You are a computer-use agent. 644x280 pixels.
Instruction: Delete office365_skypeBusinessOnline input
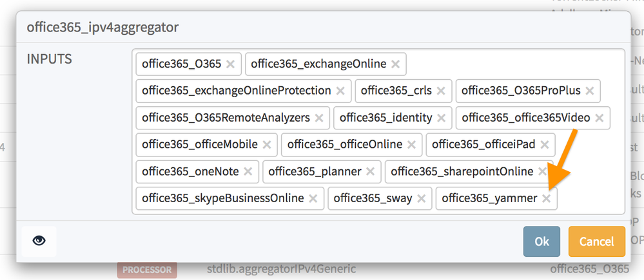click(x=313, y=199)
